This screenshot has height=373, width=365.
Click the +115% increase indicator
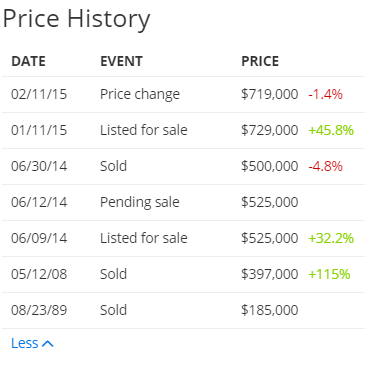[x=329, y=274]
